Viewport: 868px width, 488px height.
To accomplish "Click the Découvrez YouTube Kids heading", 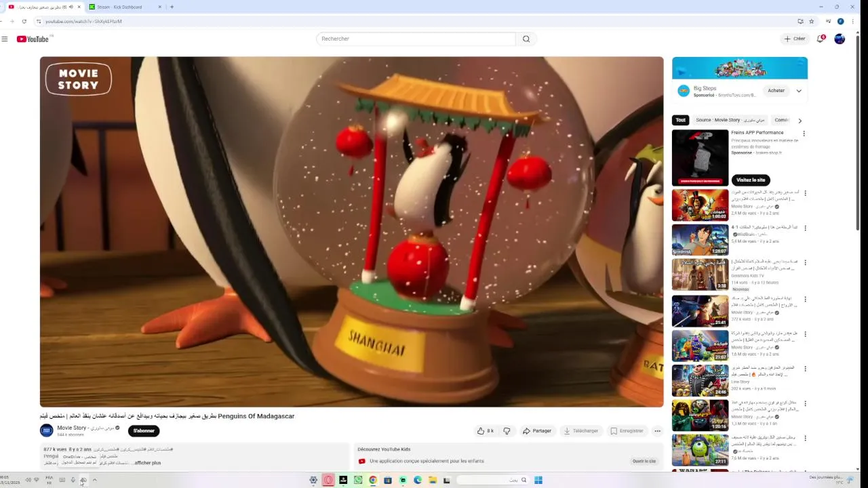I will 384,449.
